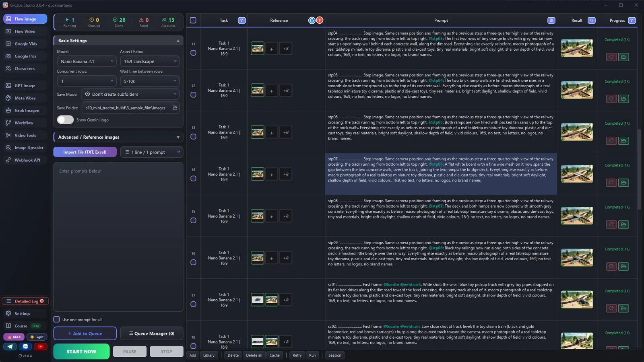Image resolution: width=644 pixels, height=362 pixels.
Task: Click the Result column search icon
Action: [591, 20]
